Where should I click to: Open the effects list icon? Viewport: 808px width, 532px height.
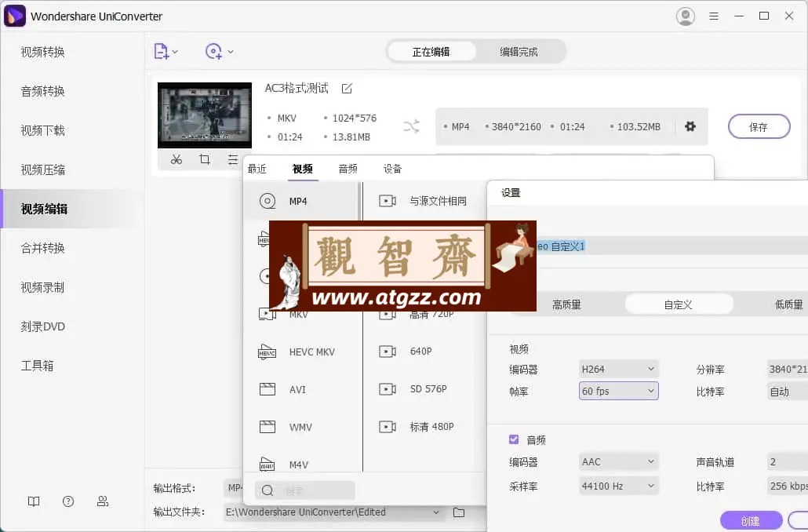point(233,159)
